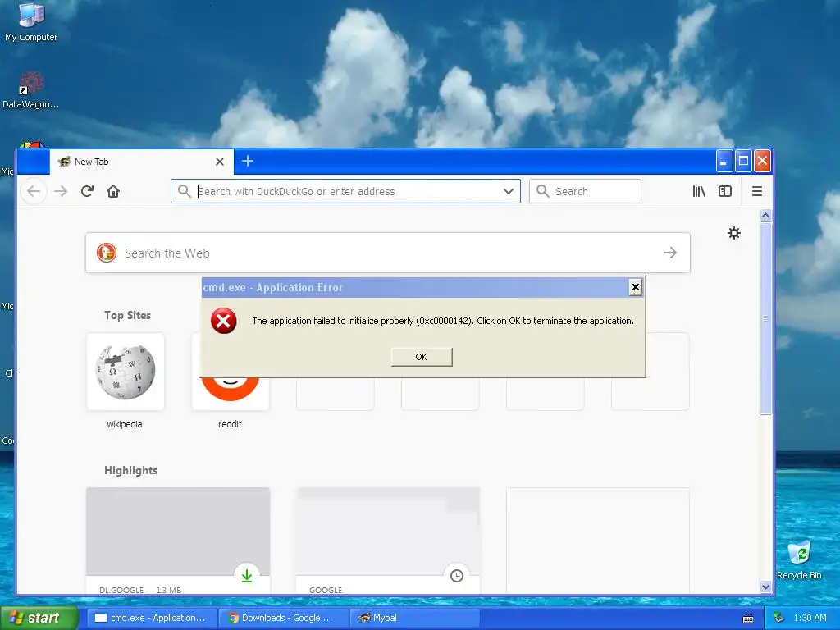Select the DataWagon desktop shortcut
Screen dimensions: 840x630
(30, 90)
